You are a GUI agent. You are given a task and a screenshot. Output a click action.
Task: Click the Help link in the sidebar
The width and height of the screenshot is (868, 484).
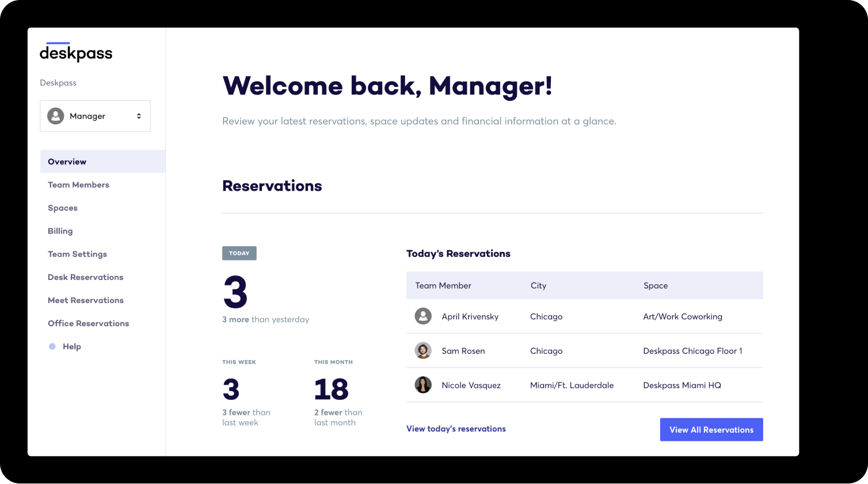[x=72, y=346]
